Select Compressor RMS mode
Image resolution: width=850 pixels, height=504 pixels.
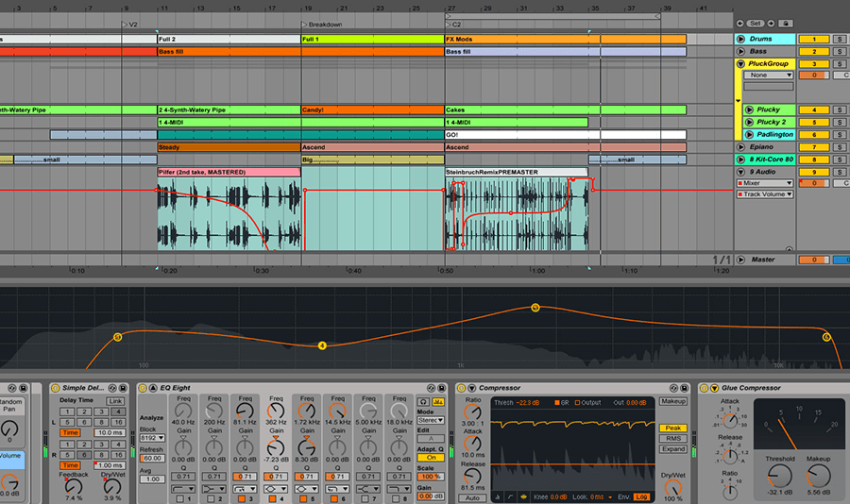pyautogui.click(x=673, y=439)
